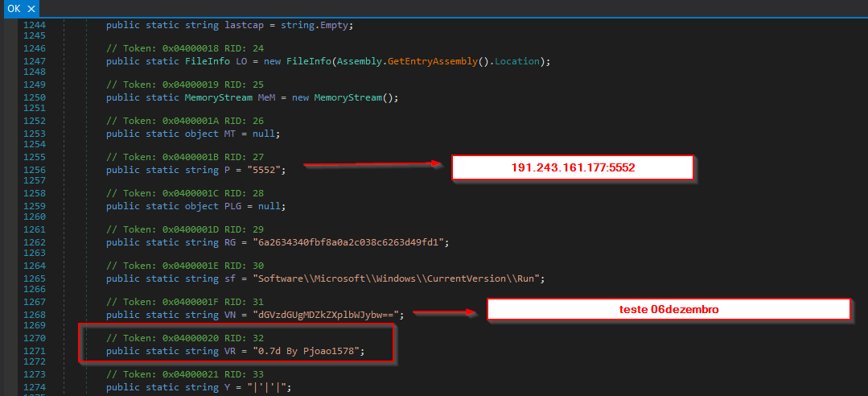The height and width of the screenshot is (396, 868).
Task: Click the comment Token 0x0400001B RID: 27
Action: point(186,157)
